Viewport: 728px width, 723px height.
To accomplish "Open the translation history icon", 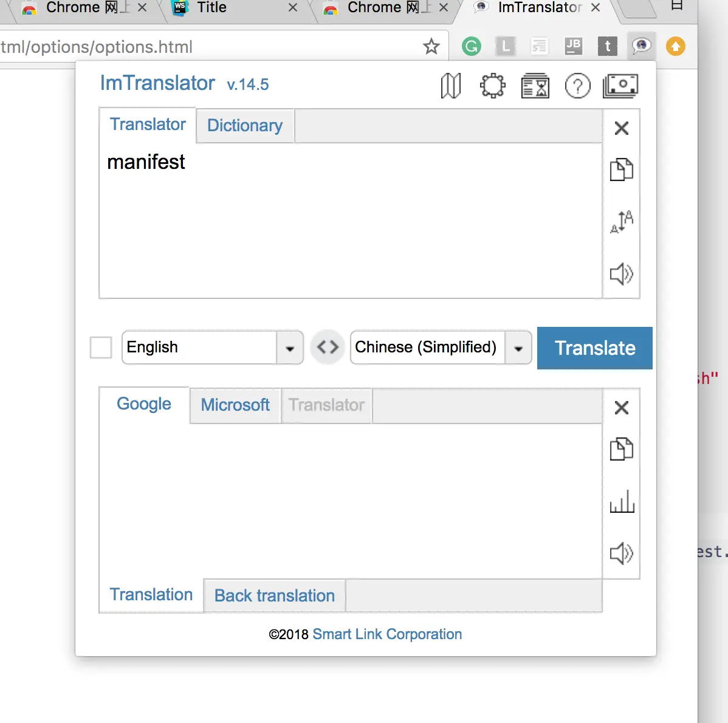I will [x=535, y=86].
